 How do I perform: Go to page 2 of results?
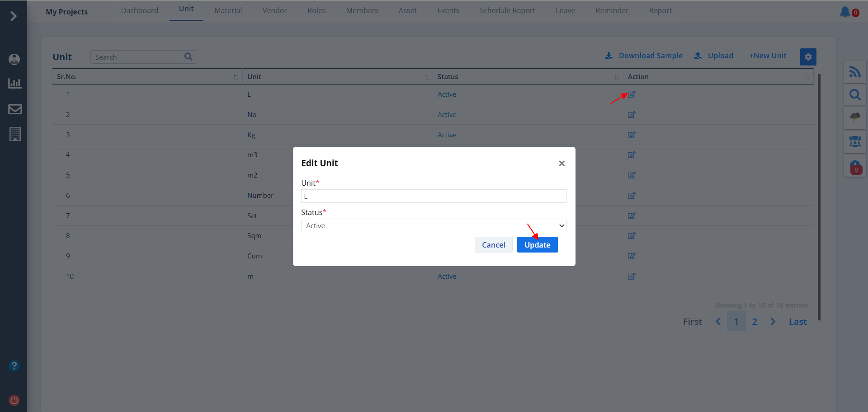755,322
